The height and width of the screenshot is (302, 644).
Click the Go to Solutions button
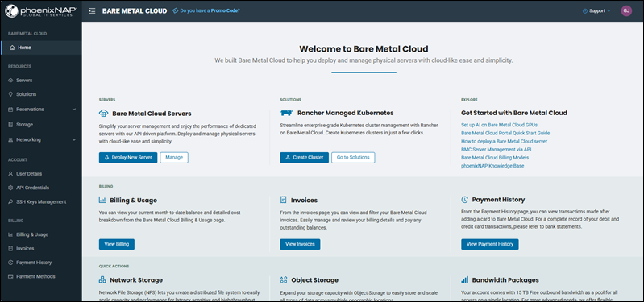pyautogui.click(x=353, y=158)
